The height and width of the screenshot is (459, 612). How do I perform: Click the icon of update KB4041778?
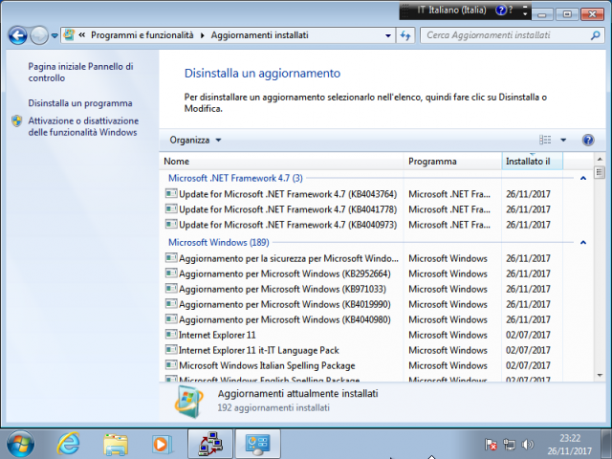[x=171, y=209]
